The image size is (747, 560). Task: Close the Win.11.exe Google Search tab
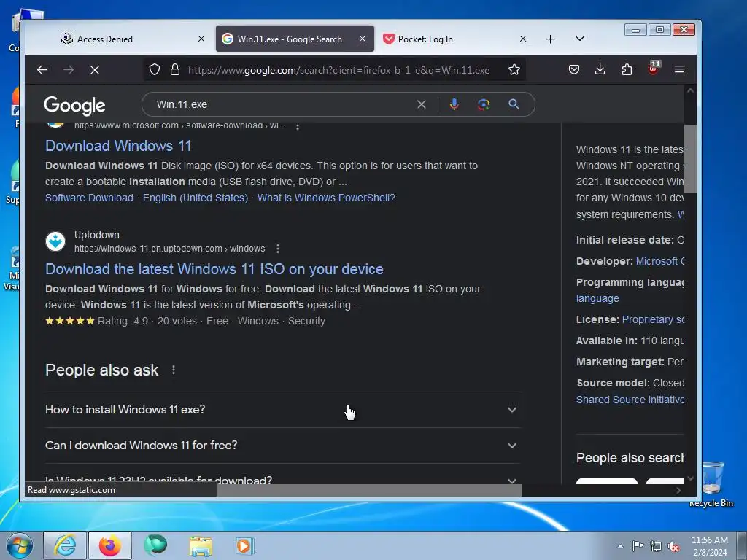(363, 39)
